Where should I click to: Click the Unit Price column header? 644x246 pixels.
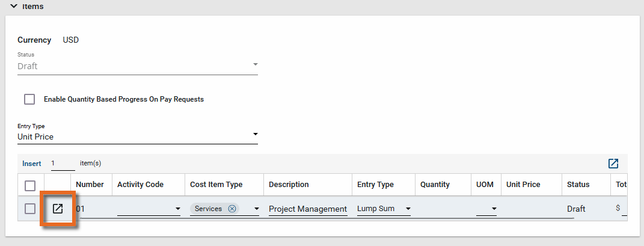click(523, 185)
